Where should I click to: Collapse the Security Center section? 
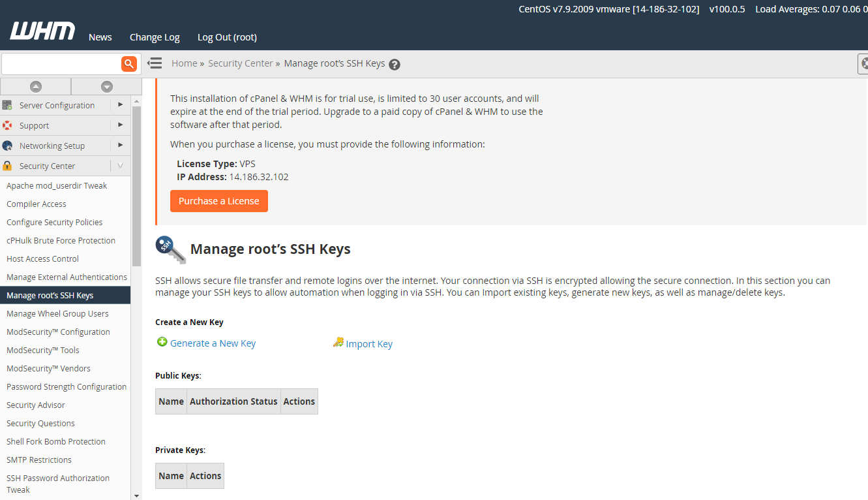120,166
